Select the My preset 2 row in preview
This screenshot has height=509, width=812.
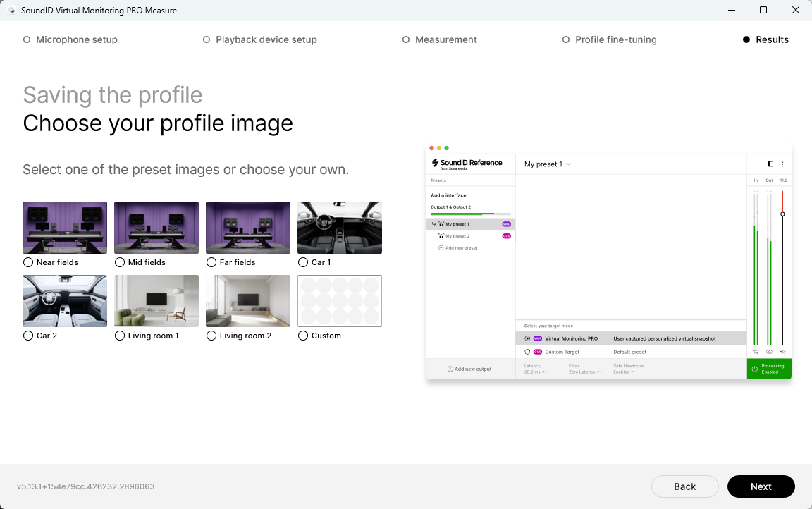tap(471, 236)
